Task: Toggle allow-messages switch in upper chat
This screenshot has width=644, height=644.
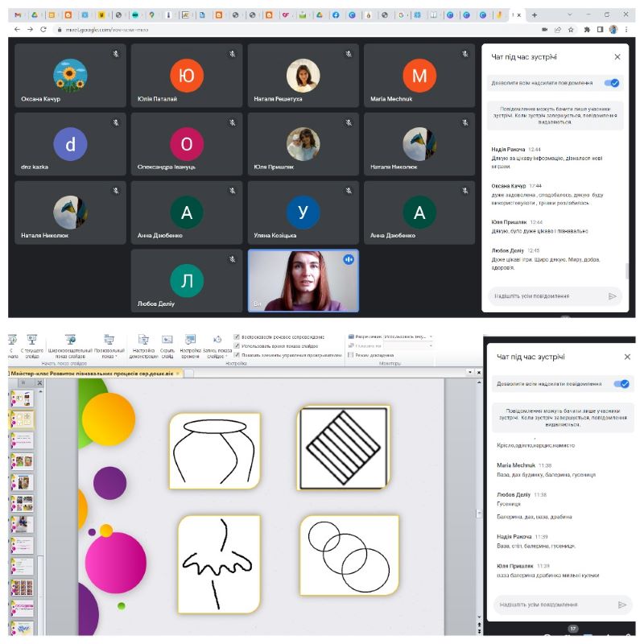Action: (x=612, y=83)
